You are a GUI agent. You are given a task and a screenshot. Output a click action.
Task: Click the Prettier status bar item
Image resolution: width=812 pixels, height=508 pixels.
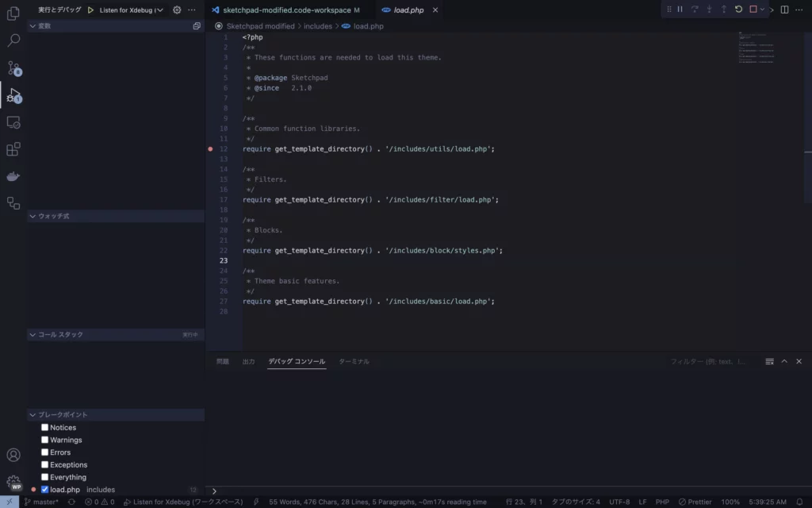pos(695,502)
